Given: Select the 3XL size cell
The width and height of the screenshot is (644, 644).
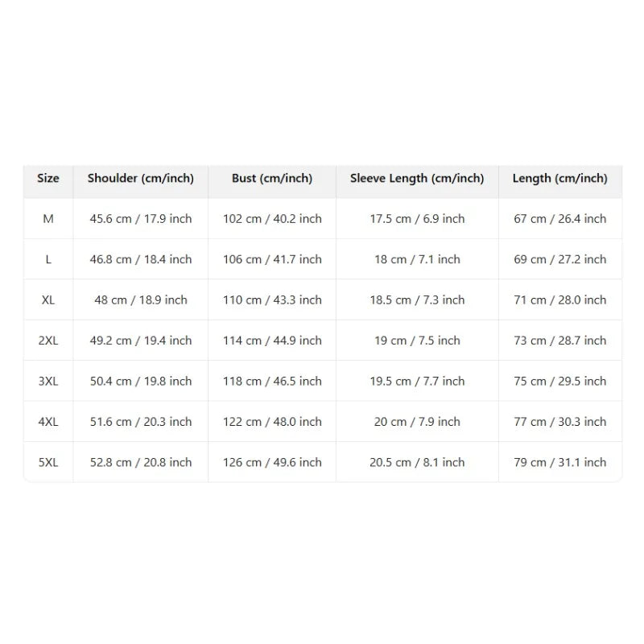Looking at the screenshot, I should (48, 382).
